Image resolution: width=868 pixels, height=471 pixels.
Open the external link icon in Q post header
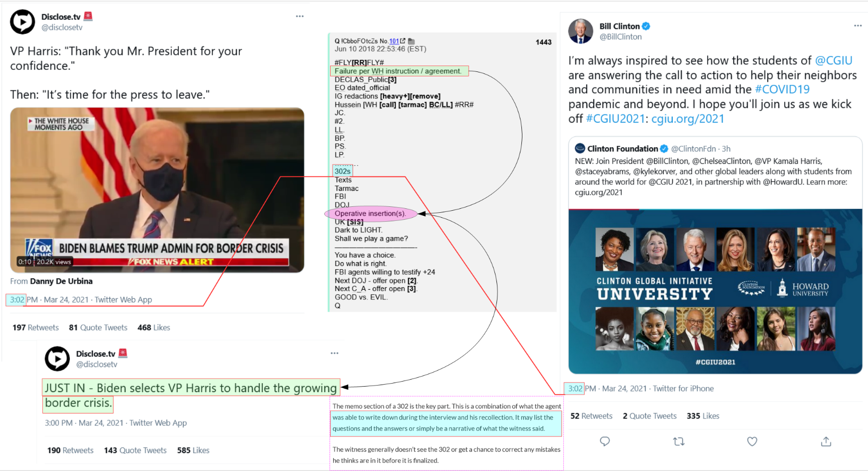pyautogui.click(x=403, y=41)
